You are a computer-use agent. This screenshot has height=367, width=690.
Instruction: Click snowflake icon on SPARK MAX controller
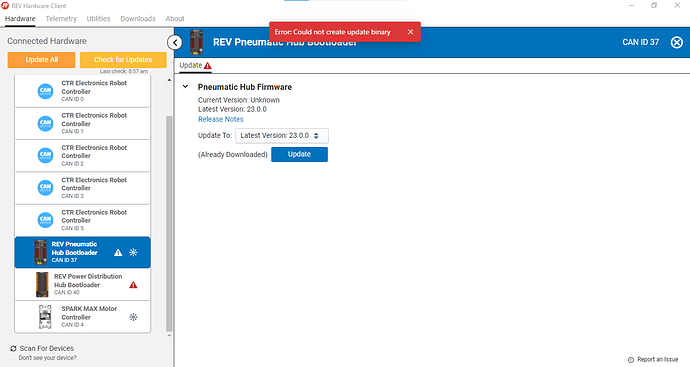coord(133,317)
